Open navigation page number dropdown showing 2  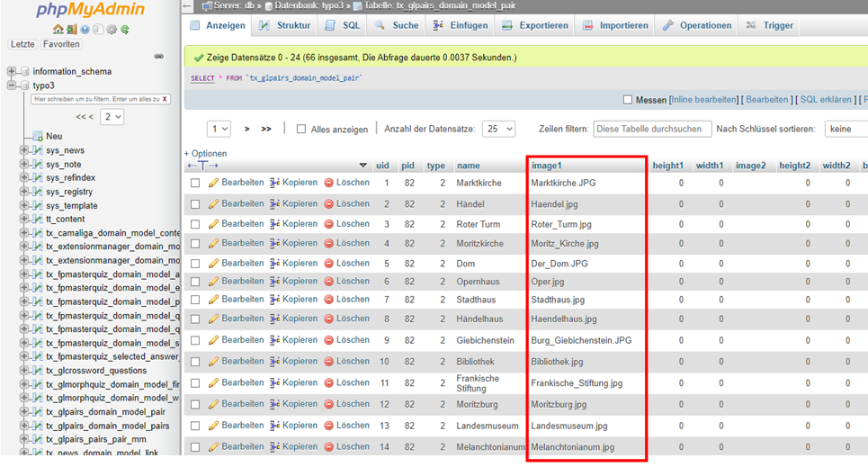click(x=112, y=117)
